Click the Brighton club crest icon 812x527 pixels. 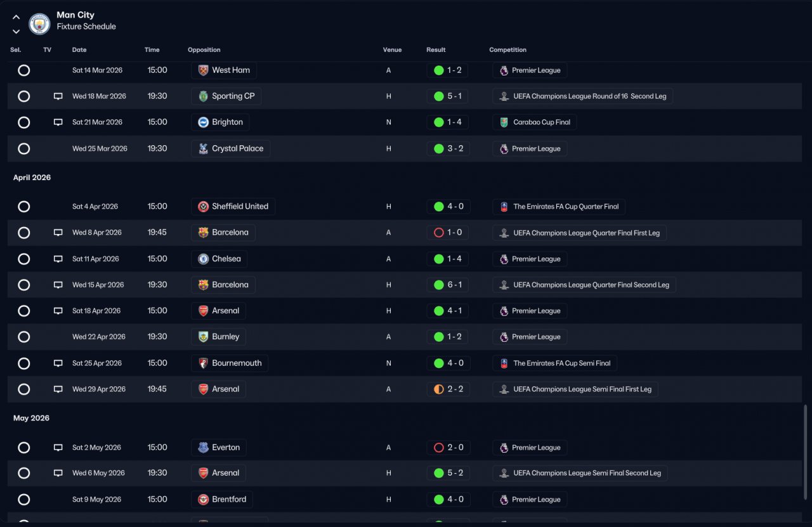[203, 122]
